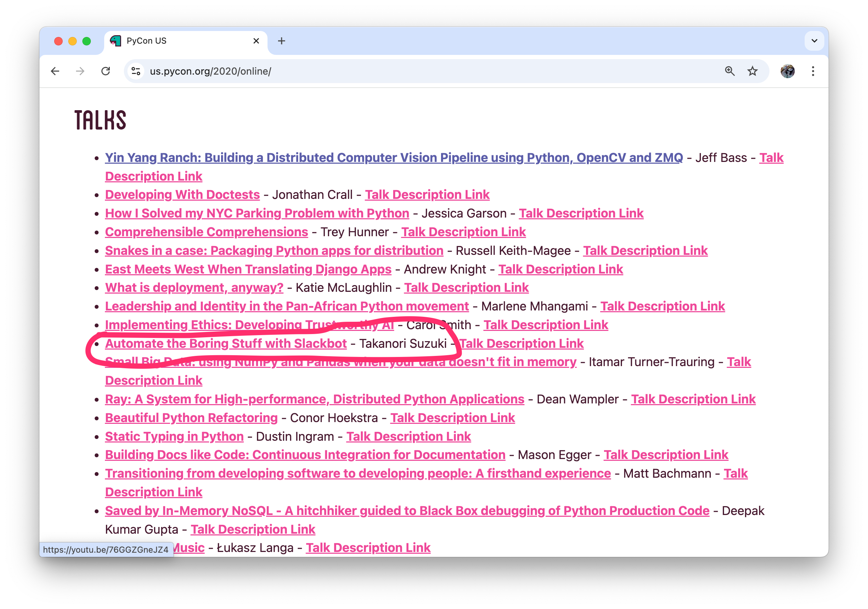Expand the tab search dropdown chevron
868x609 pixels.
tap(814, 41)
